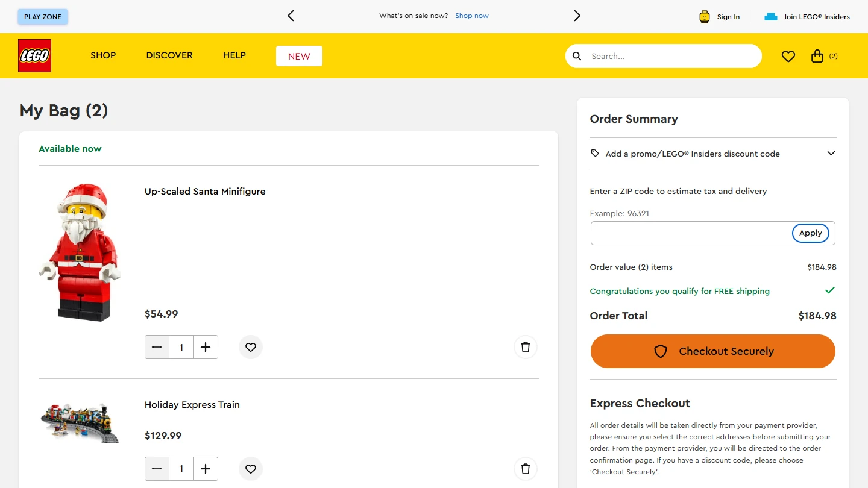
Task: Open the SHOP menu
Action: [x=103, y=55]
